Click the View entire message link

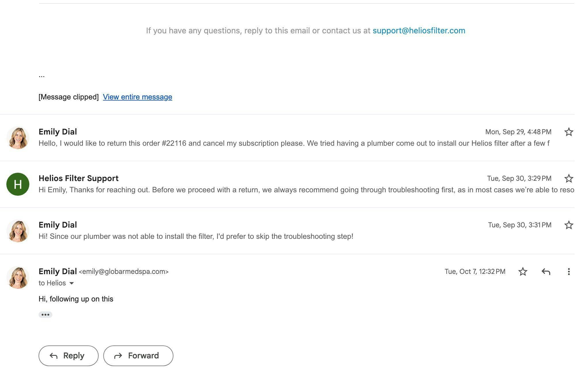coord(137,97)
